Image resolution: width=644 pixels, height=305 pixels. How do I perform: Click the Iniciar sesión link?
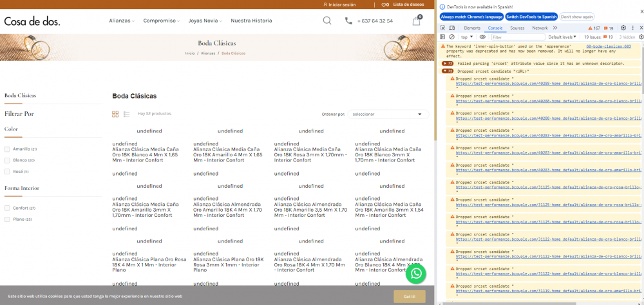click(342, 5)
